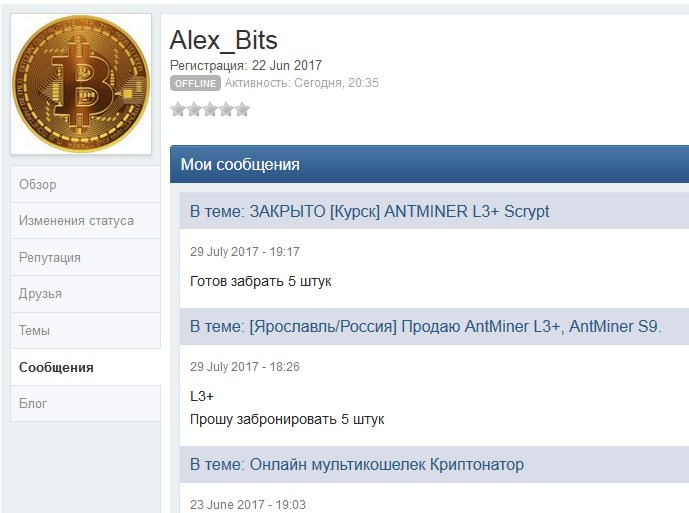
Task: Switch to the Темы tab
Action: coord(34,330)
